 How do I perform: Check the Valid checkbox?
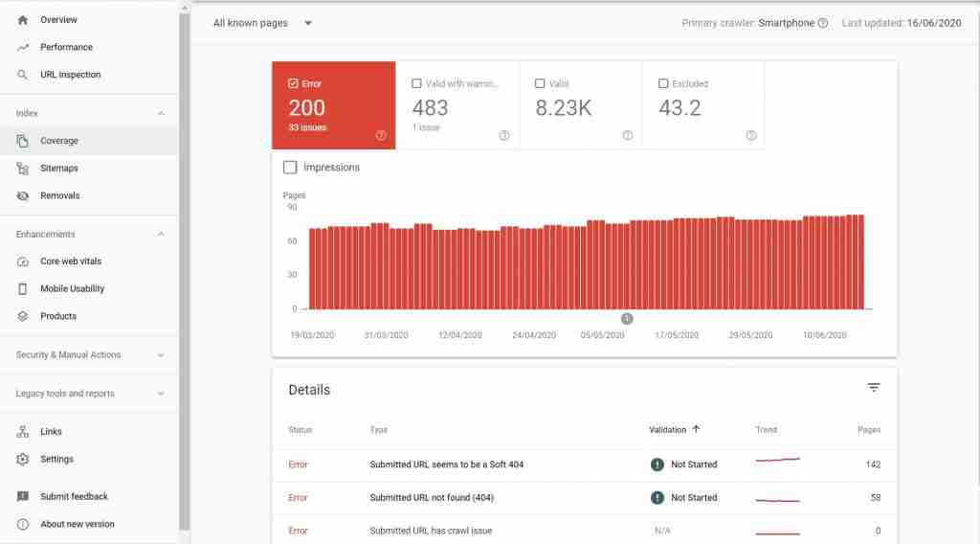coord(540,83)
